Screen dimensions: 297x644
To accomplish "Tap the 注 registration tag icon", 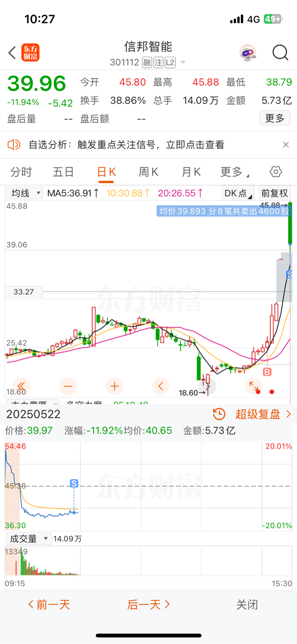I will point(158,62).
